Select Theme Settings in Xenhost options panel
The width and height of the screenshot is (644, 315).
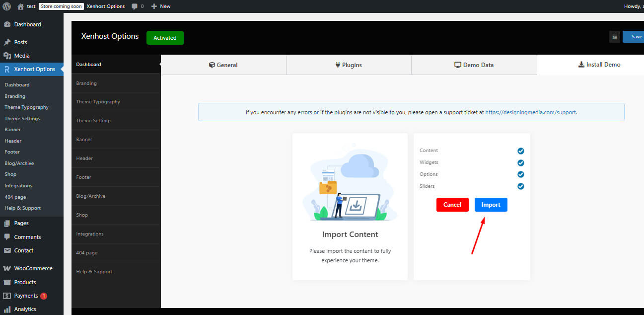tap(116, 121)
